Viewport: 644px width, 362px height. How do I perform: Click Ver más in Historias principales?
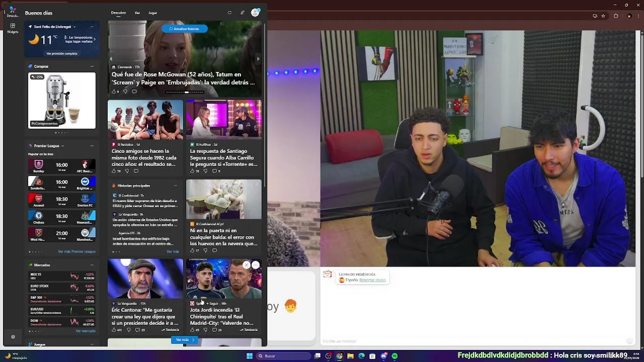[173, 251]
